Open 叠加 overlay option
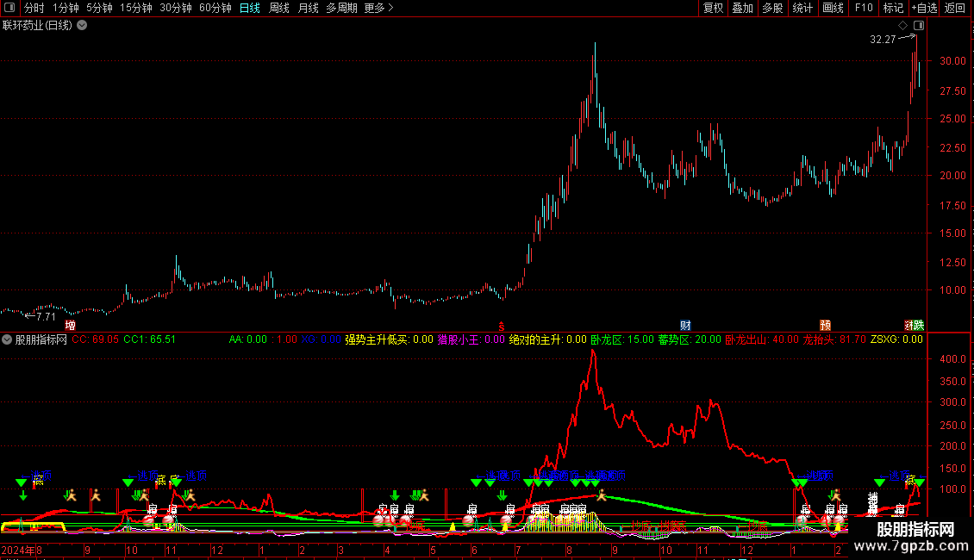Screen dimensions: 974x560 pos(742,8)
